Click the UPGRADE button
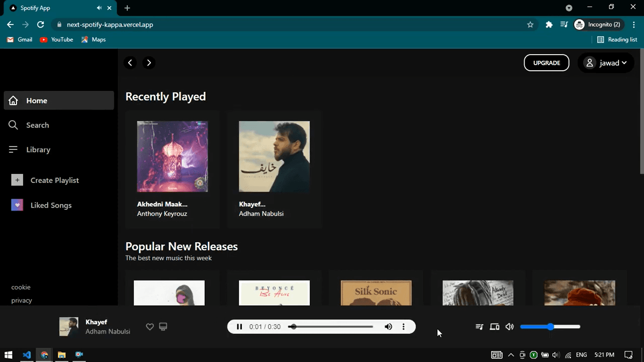This screenshot has width=644, height=362. tap(546, 63)
